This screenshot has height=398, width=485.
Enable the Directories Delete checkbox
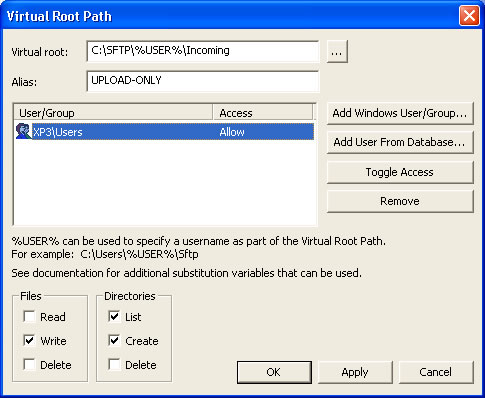tap(114, 364)
